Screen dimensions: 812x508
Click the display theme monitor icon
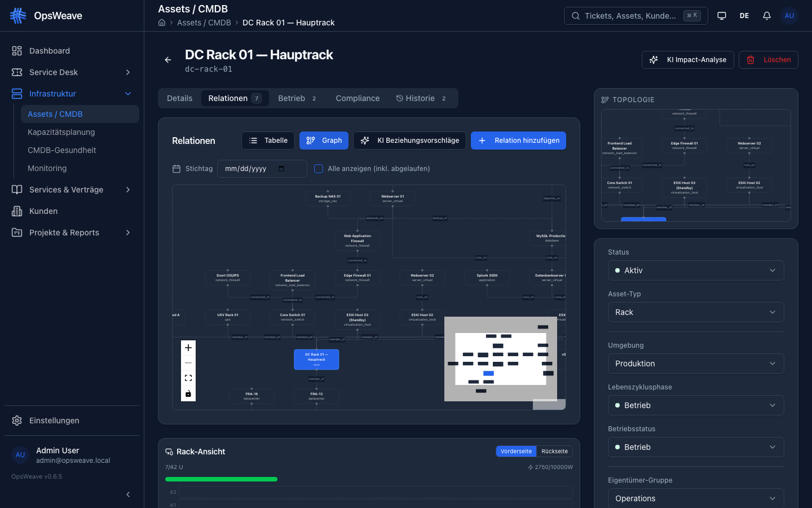pyautogui.click(x=722, y=16)
